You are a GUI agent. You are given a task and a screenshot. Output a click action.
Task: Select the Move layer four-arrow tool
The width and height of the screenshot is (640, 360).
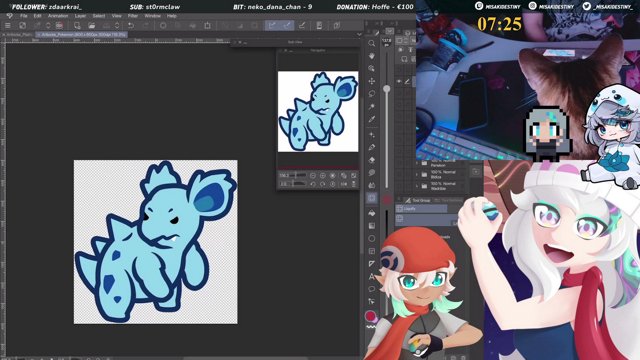371,81
